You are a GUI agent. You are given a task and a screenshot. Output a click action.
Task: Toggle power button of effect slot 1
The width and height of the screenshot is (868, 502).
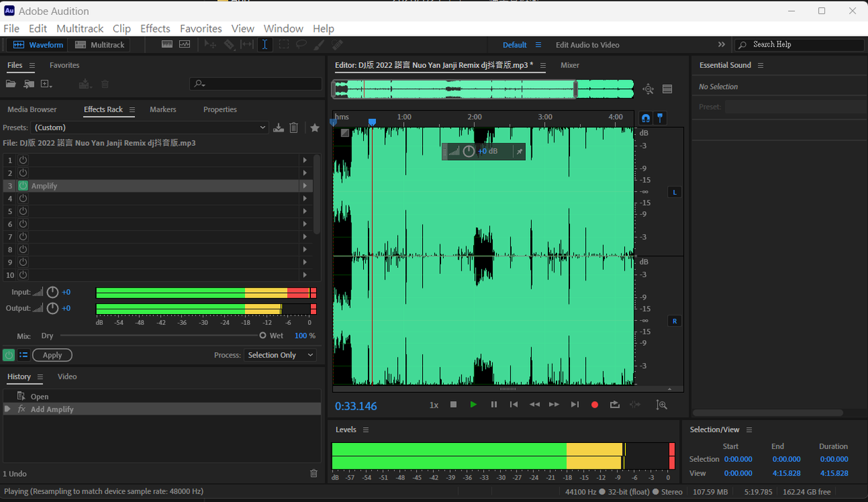tap(23, 160)
